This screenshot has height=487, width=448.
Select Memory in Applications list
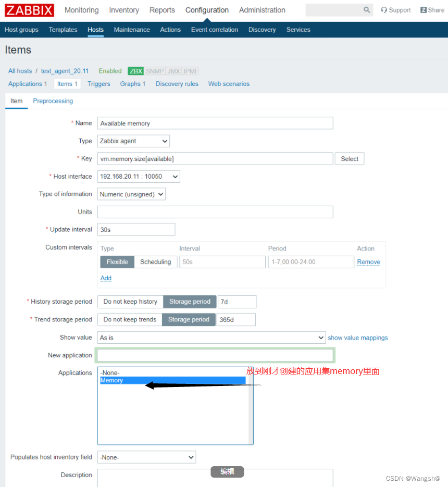tap(173, 380)
